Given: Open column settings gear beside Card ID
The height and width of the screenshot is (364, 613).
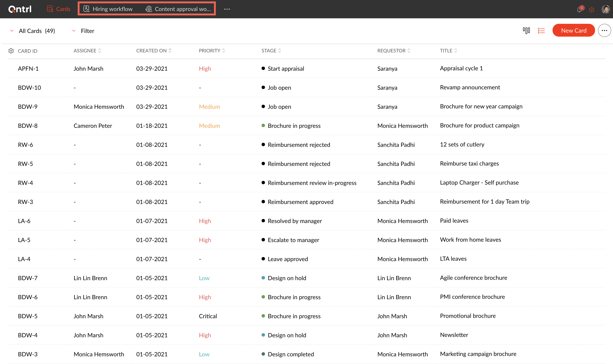Looking at the screenshot, I should point(11,51).
